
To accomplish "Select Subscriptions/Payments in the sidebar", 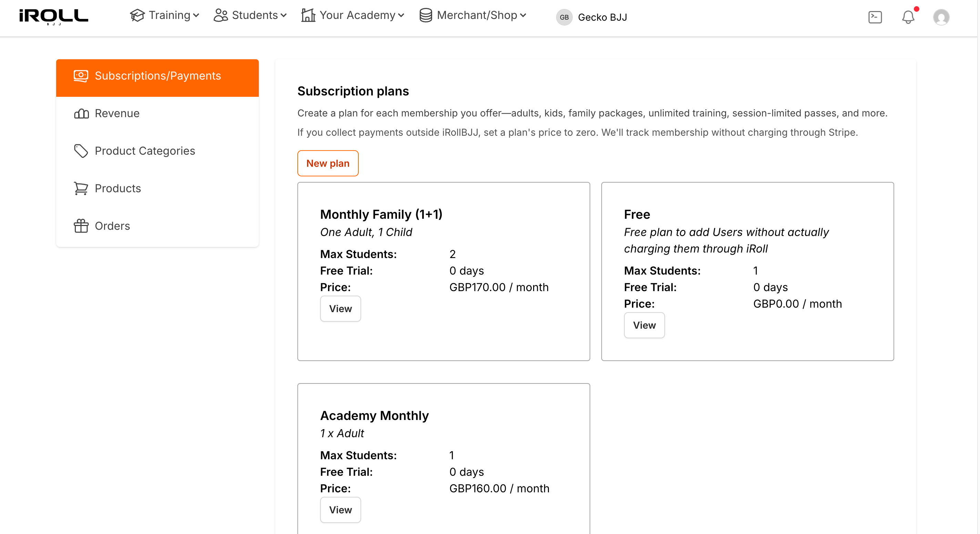I will (x=157, y=78).
